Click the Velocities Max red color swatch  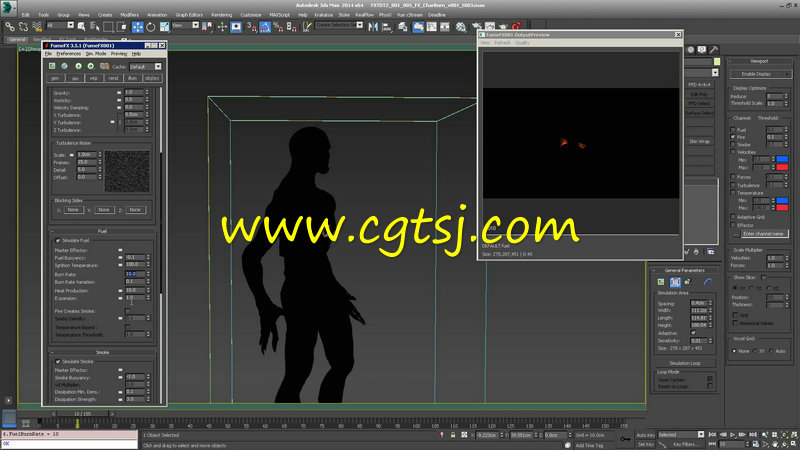click(782, 167)
